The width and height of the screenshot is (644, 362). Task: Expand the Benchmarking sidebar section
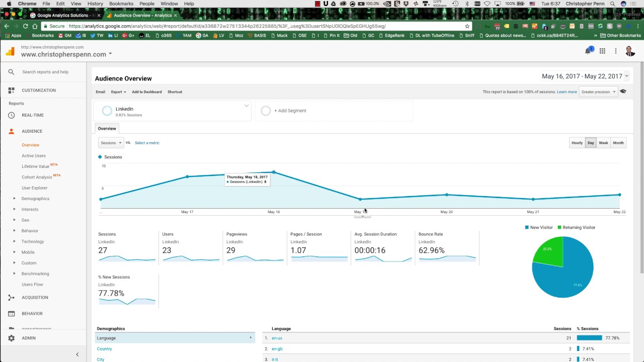pos(14,274)
